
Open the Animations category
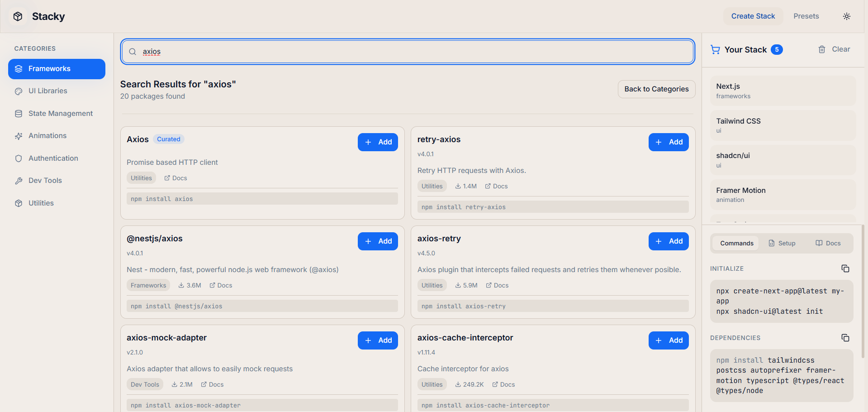[x=57, y=136]
